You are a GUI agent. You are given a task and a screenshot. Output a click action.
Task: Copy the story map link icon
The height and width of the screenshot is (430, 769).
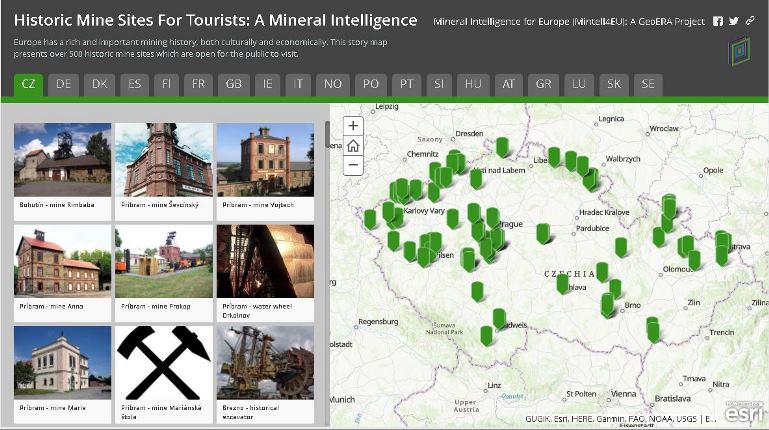(750, 21)
